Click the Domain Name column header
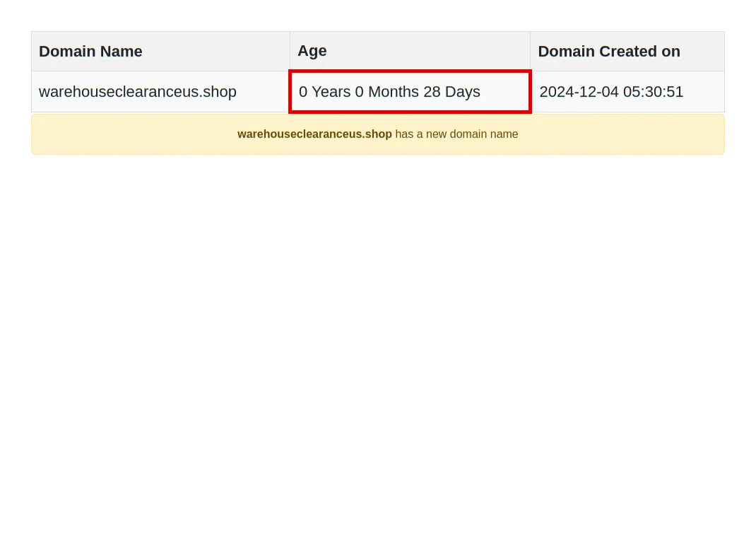The image size is (756, 538). 90,52
